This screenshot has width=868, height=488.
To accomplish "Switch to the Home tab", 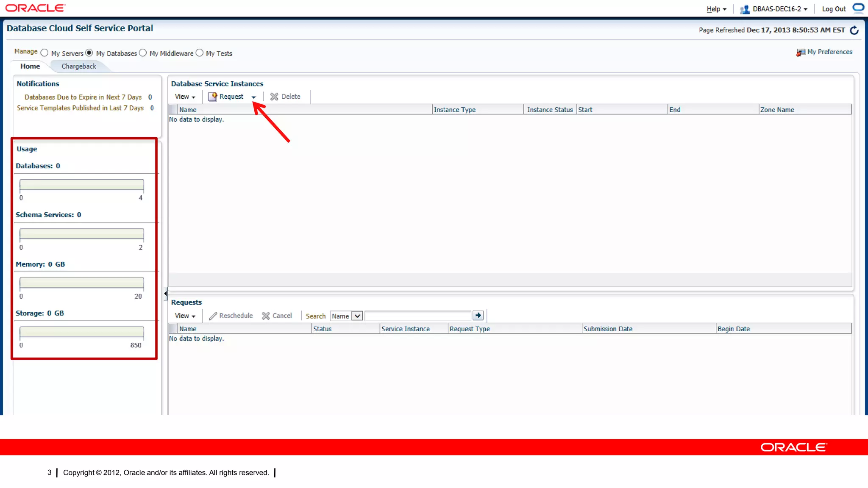I will click(x=30, y=66).
